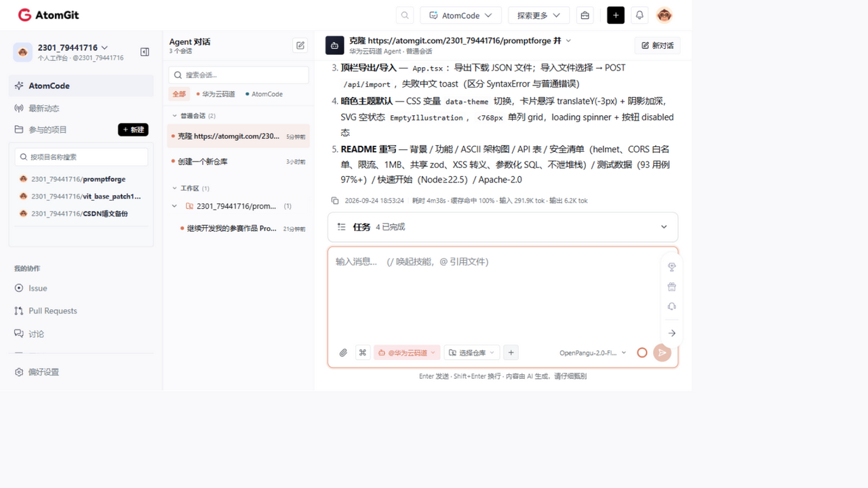Viewport: 868px width, 488px height.
Task: Click the command shortcut icon
Action: [x=363, y=352]
